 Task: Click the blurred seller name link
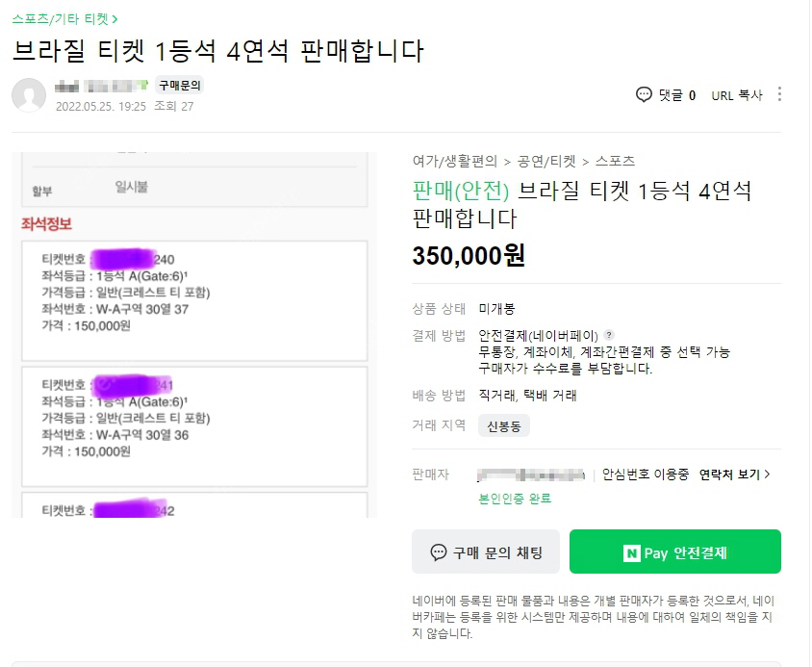tap(531, 475)
